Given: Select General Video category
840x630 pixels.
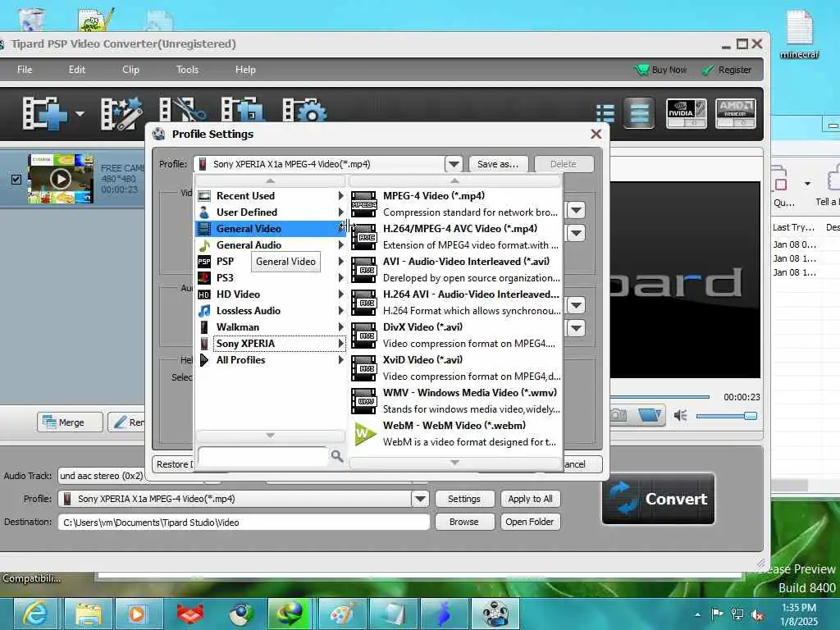Looking at the screenshot, I should (x=271, y=229).
